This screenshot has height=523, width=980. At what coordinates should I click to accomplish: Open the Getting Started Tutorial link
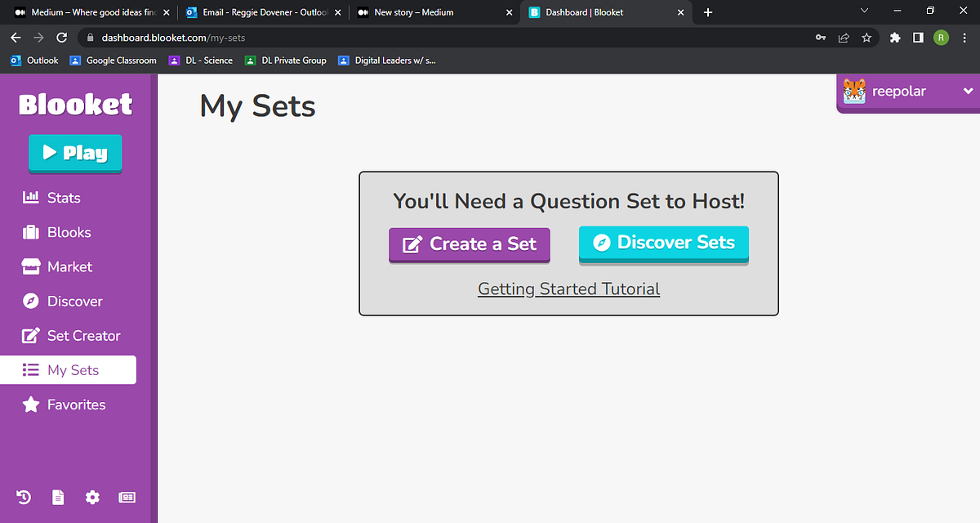(569, 288)
